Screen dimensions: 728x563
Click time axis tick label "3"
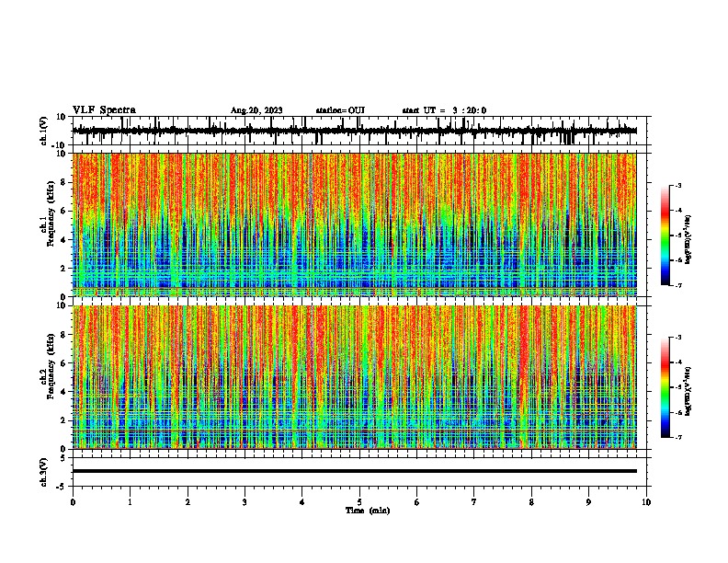[x=245, y=502]
